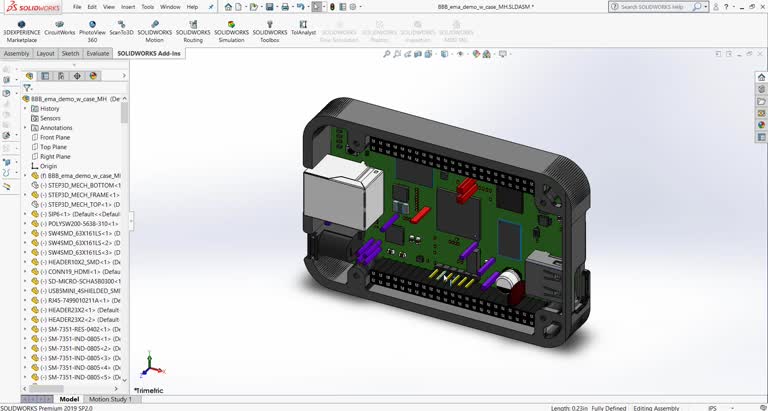Open the ConfigurationManager tab
This screenshot has width=768, height=411.
pos(61,76)
